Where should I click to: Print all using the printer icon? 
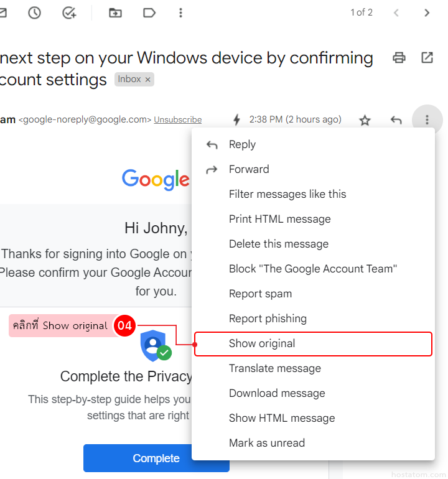click(x=399, y=58)
